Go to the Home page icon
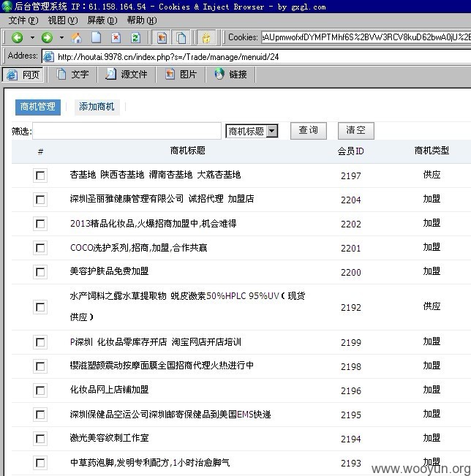The height and width of the screenshot is (476, 471). click(77, 37)
